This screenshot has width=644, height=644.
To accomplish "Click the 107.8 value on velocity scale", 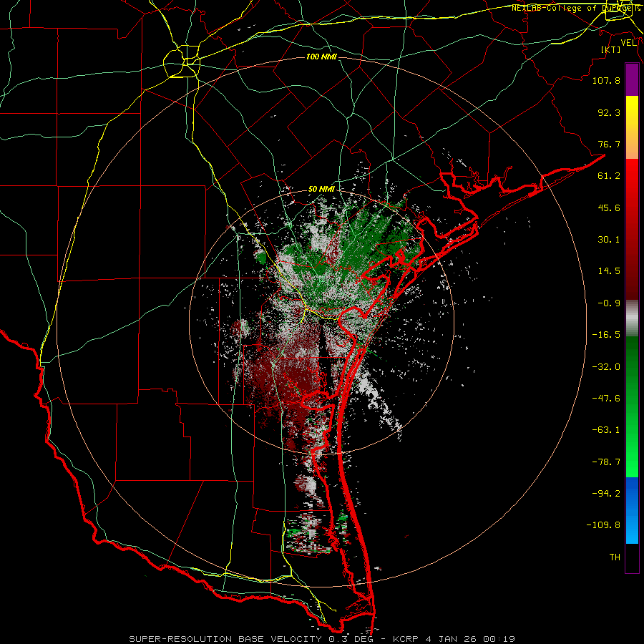I will click(x=606, y=80).
